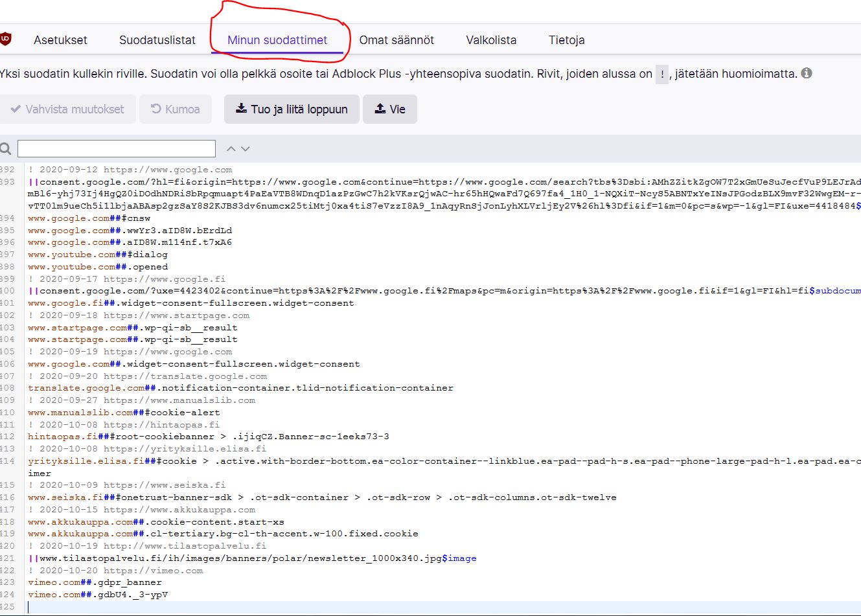Click filter 'vimeo.com##.gdbU4._3-ypV'
The height and width of the screenshot is (616, 861).
point(98,595)
